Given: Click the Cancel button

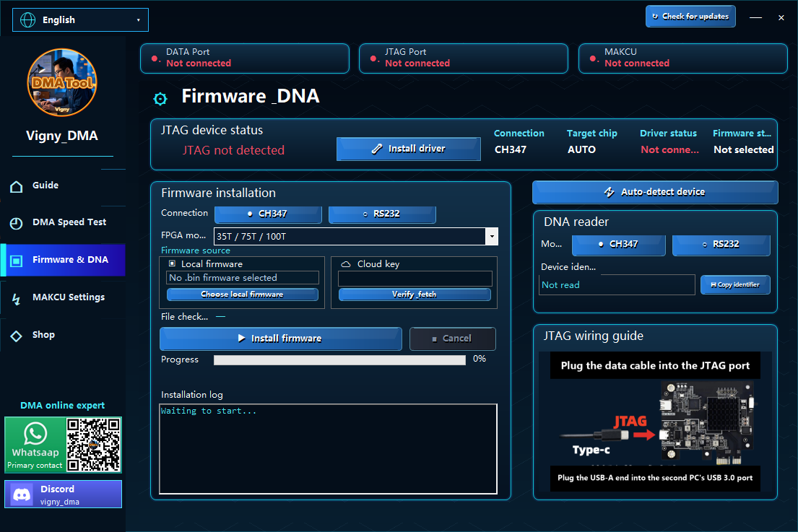Looking at the screenshot, I should click(452, 339).
